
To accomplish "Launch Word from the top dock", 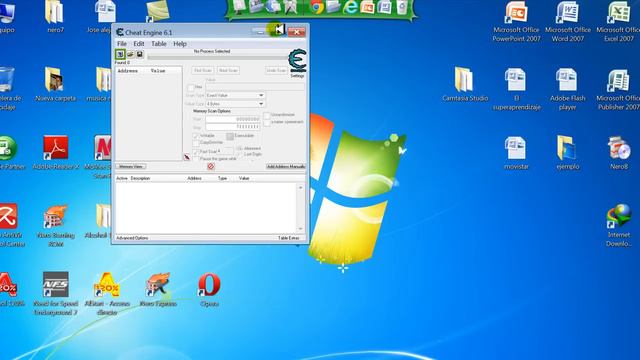I will coord(384,7).
